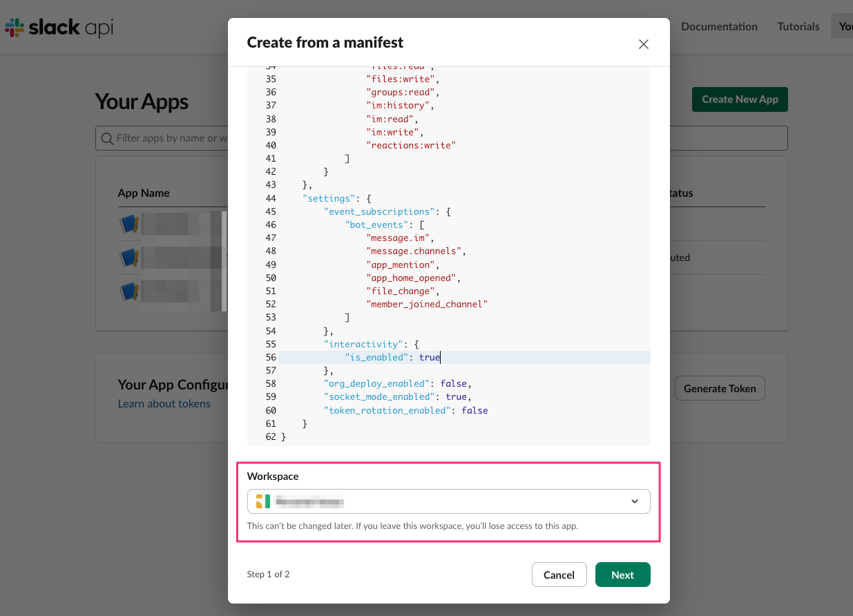The height and width of the screenshot is (616, 853).
Task: Click the Cancel button
Action: coord(559,575)
